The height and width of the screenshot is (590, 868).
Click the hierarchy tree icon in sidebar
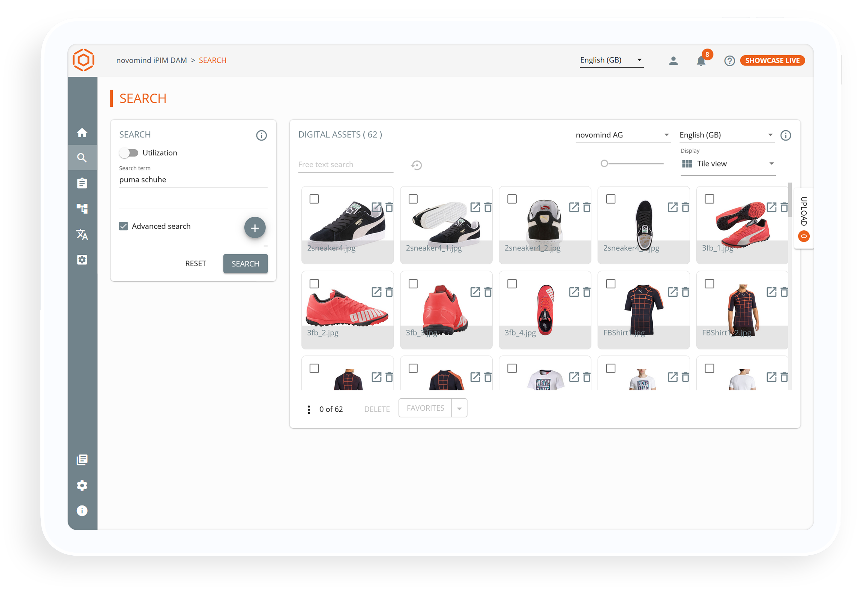82,208
